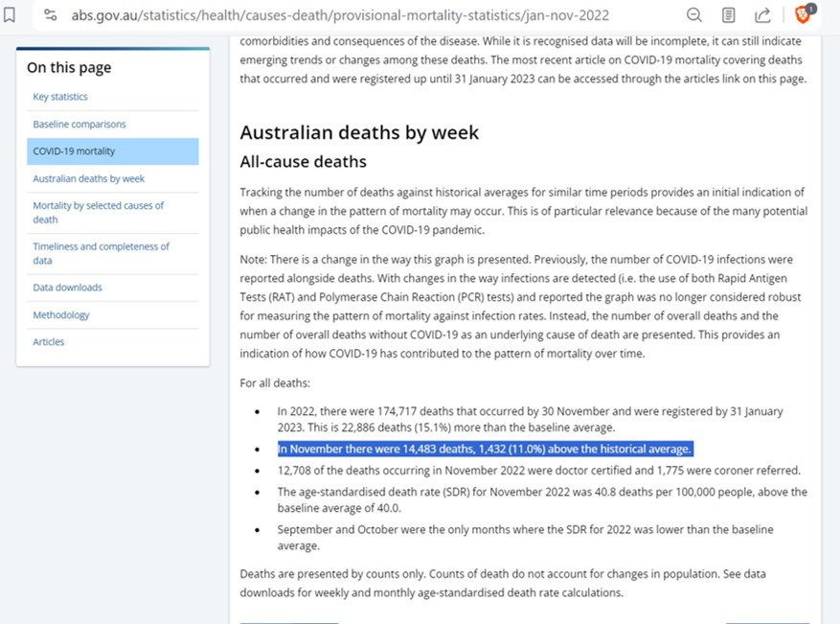Click bullet text '12,708 of the deaths occurring'
The image size is (840, 624).
tap(538, 470)
